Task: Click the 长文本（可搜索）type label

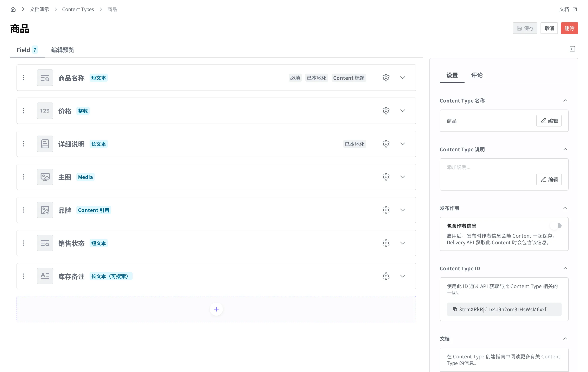Action: 111,276
